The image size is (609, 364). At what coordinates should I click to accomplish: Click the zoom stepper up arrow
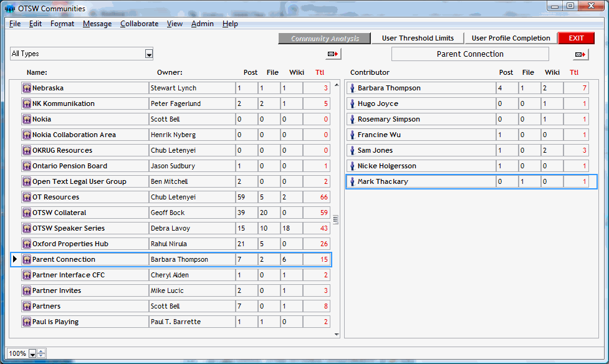click(42, 352)
